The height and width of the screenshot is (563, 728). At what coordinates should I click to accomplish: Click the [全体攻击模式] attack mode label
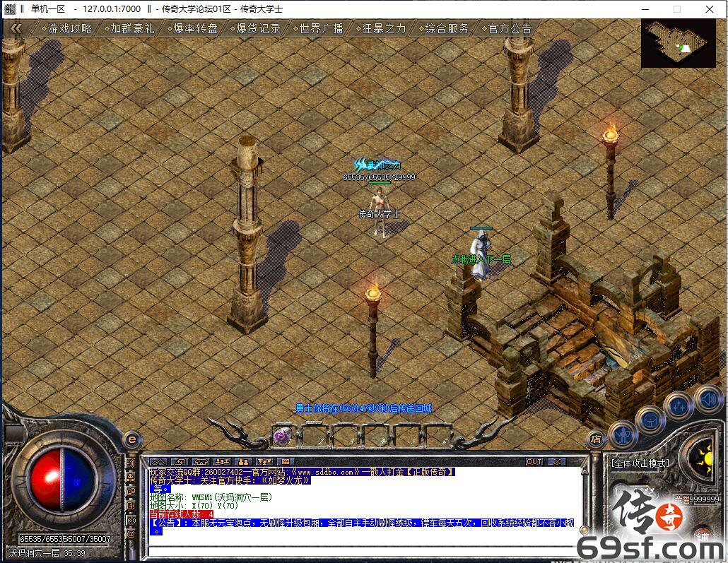(x=641, y=463)
